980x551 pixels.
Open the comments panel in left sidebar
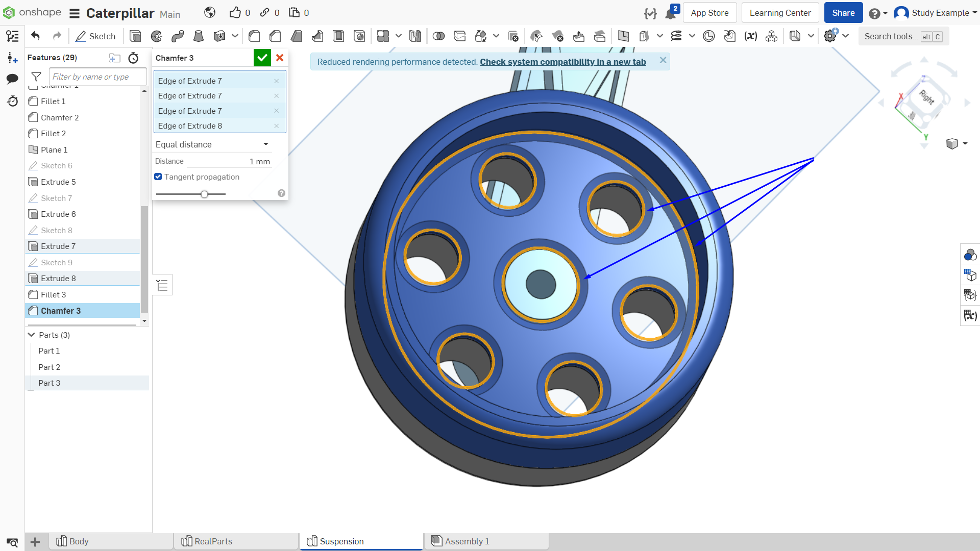pos(12,79)
